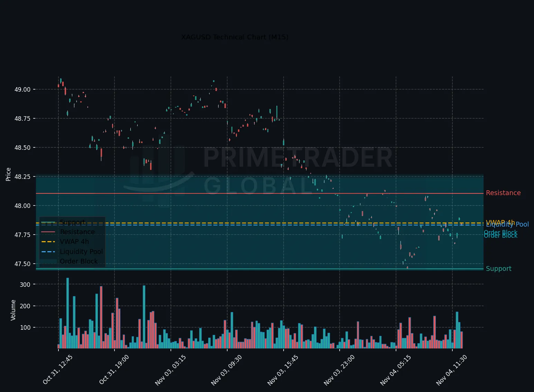Select the blue Liquidity Pool dash sample in legend
The image size is (534, 392).
coord(48,252)
